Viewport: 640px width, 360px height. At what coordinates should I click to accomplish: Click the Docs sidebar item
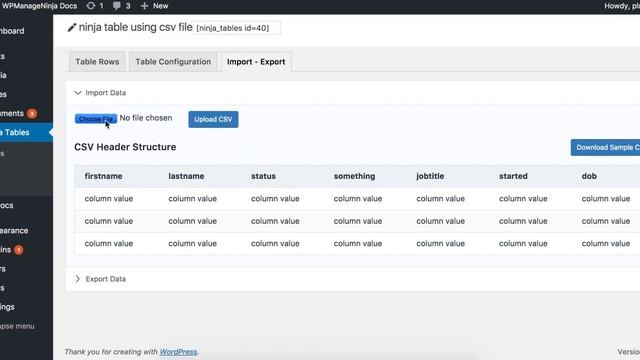pyautogui.click(x=7, y=205)
